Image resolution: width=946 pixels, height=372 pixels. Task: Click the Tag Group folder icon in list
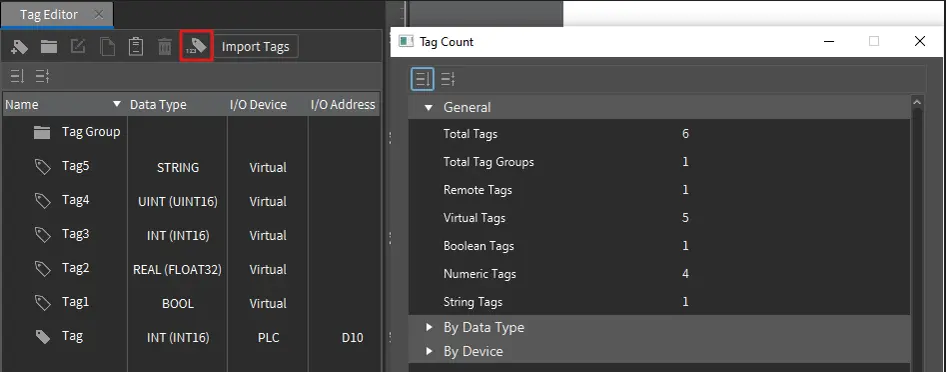click(x=42, y=133)
